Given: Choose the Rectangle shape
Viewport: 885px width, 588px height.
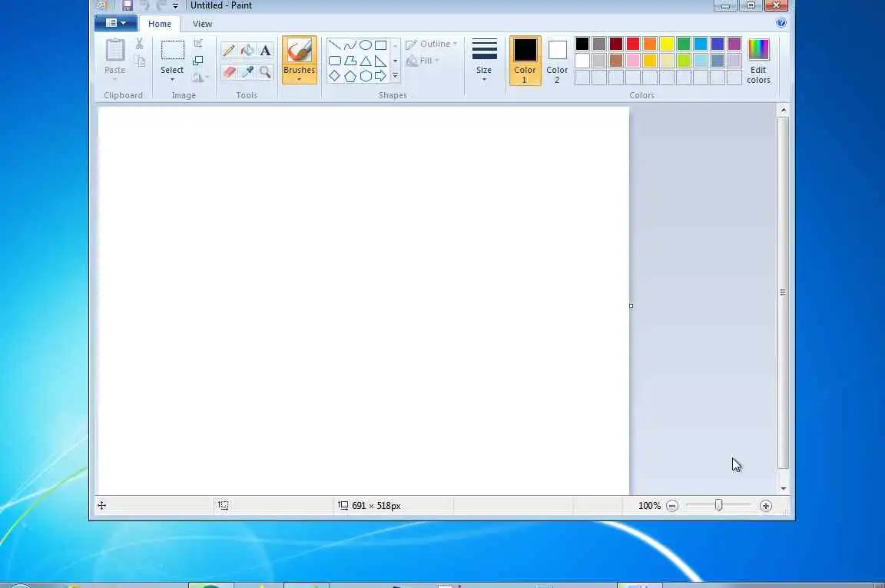Looking at the screenshot, I should click(x=381, y=45).
